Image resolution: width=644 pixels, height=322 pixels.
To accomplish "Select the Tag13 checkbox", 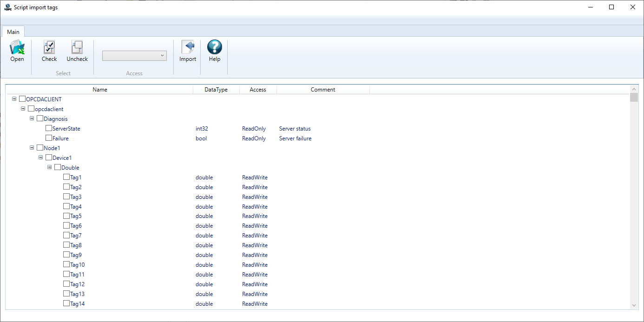I will pos(66,294).
